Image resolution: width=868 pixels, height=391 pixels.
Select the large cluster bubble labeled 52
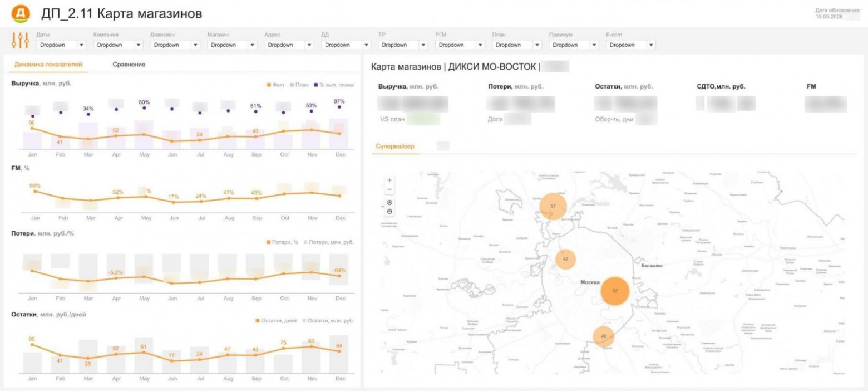[x=615, y=291]
